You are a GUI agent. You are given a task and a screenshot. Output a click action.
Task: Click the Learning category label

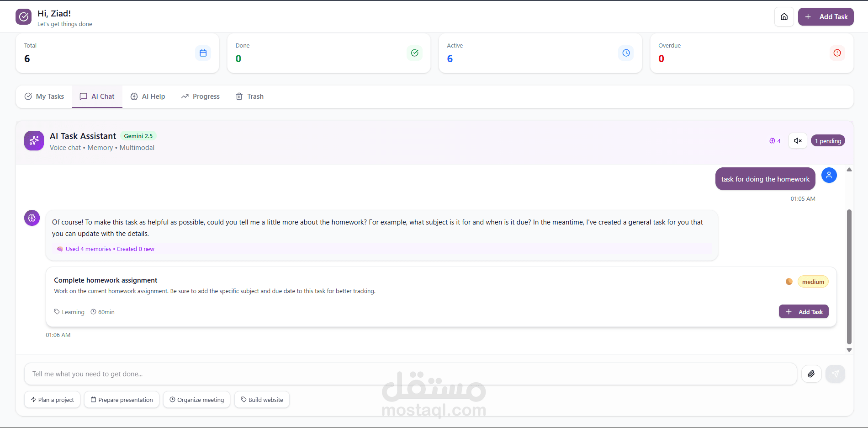73,312
